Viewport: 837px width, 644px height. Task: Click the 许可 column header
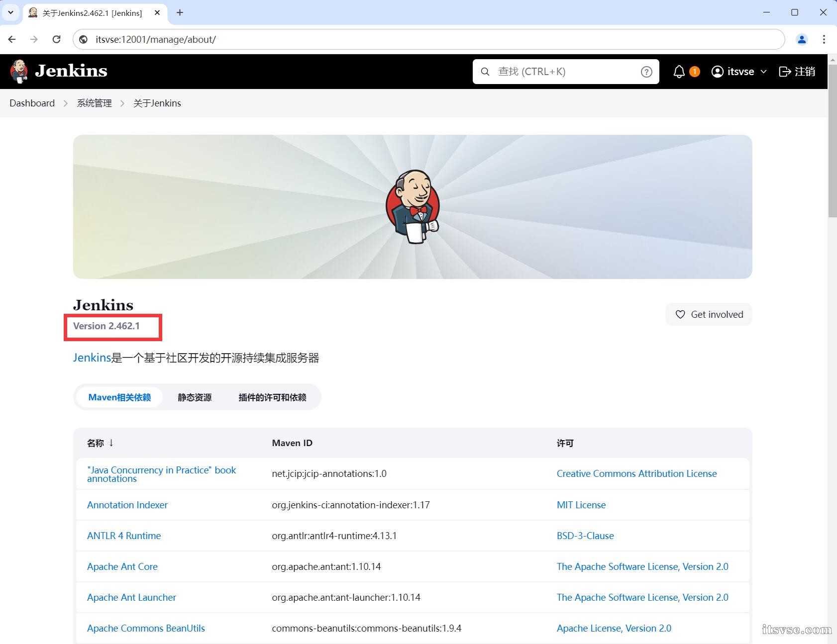565,443
